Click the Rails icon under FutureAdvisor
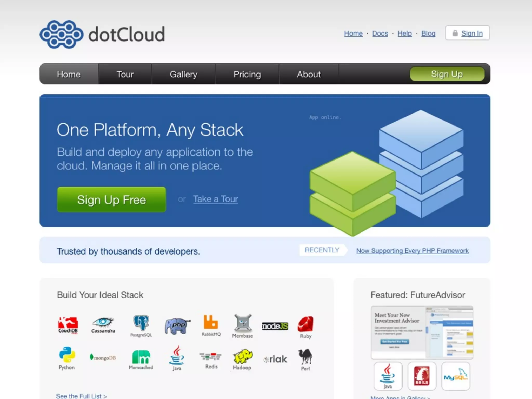The height and width of the screenshot is (399, 532). point(422,376)
